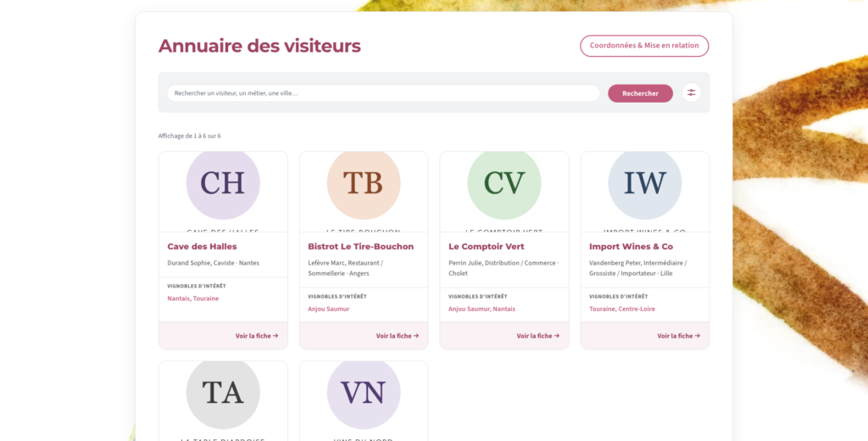View the fiche for Cave des Halles
This screenshot has width=868, height=441.
[x=257, y=336]
